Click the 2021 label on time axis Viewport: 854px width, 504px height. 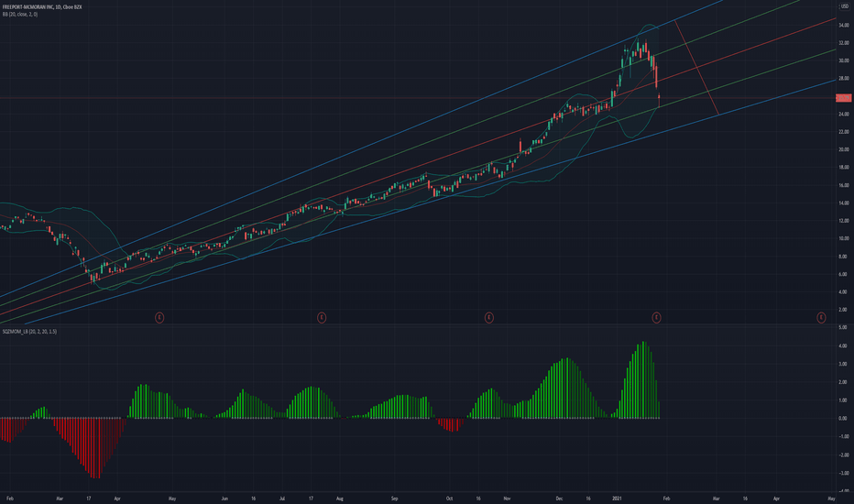coord(617,499)
